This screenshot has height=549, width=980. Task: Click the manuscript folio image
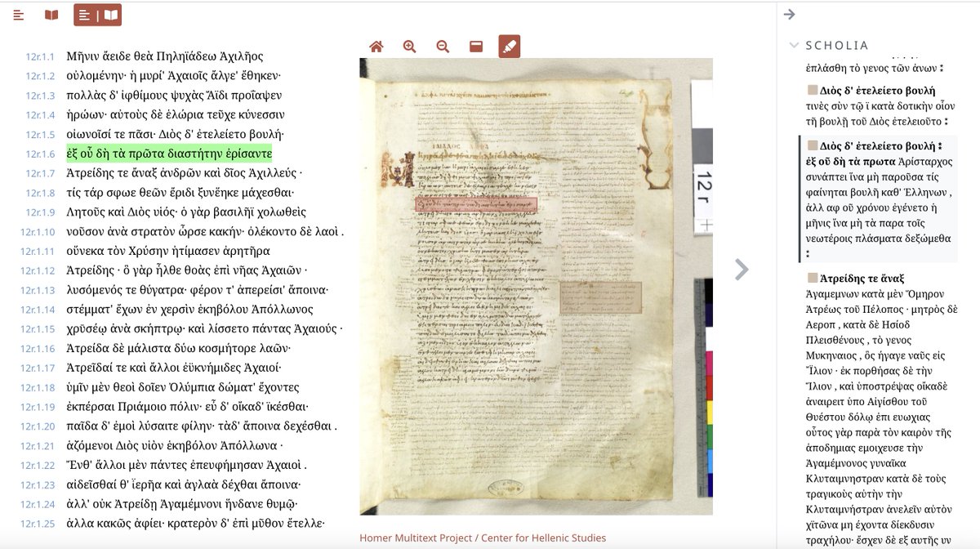pos(536,287)
